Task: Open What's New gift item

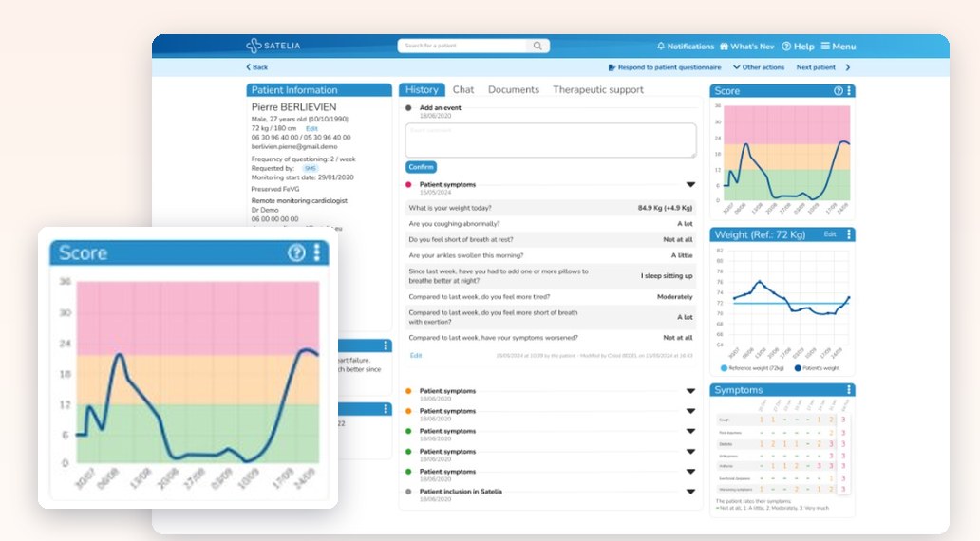Action: point(746,47)
